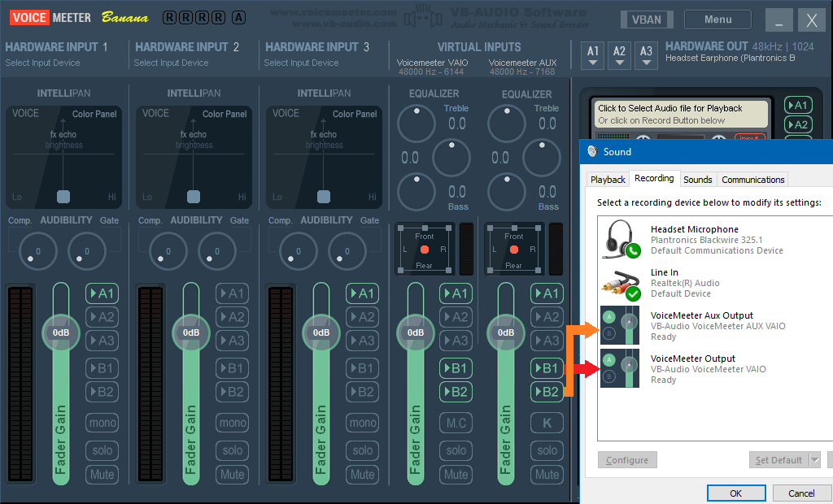
Task: Click the Headset Microphone device icon
Action: (620, 239)
